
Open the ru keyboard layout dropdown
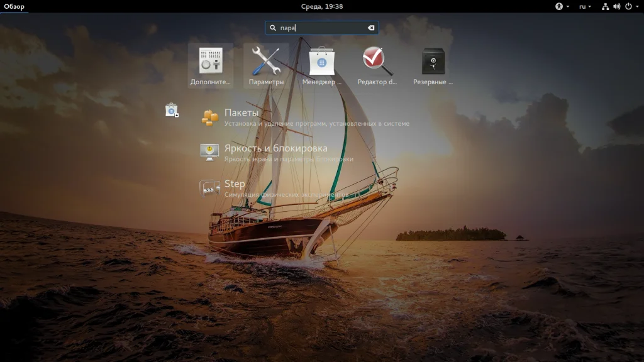point(585,6)
